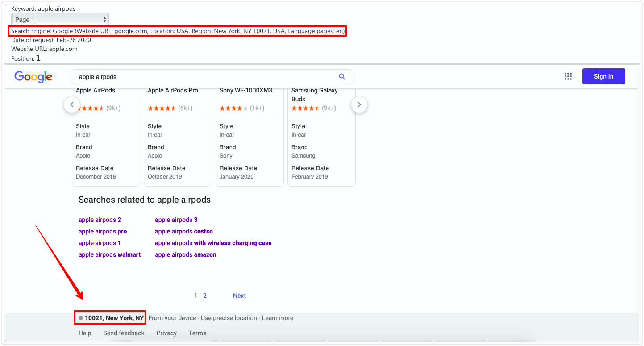Click related search apple airpods walmart
This screenshot has width=644, height=346.
[x=110, y=254]
